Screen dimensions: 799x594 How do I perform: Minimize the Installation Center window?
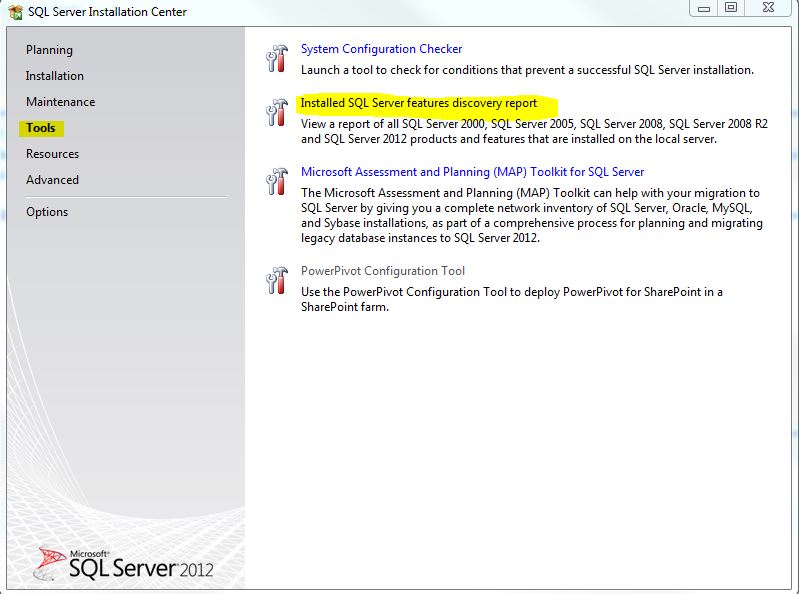705,8
